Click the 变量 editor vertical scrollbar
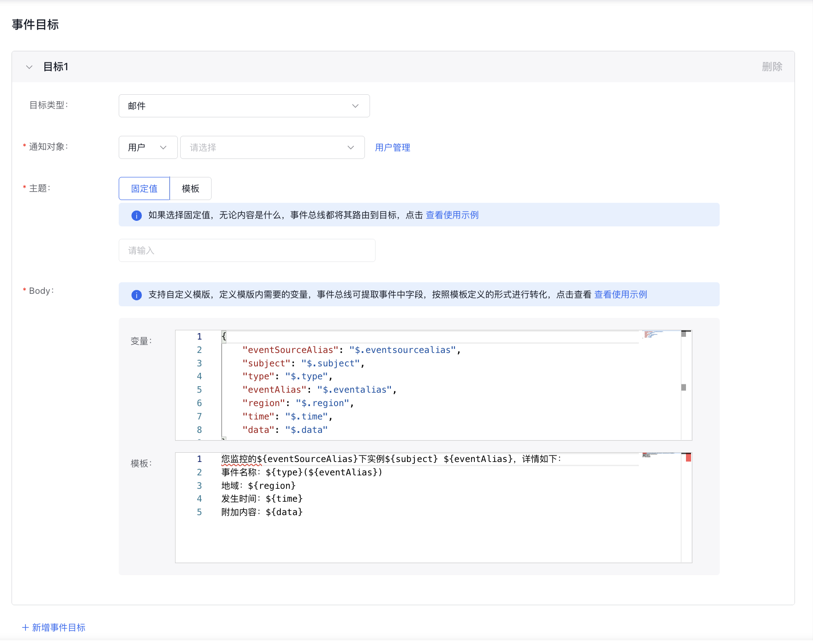This screenshot has width=813, height=644. (684, 387)
